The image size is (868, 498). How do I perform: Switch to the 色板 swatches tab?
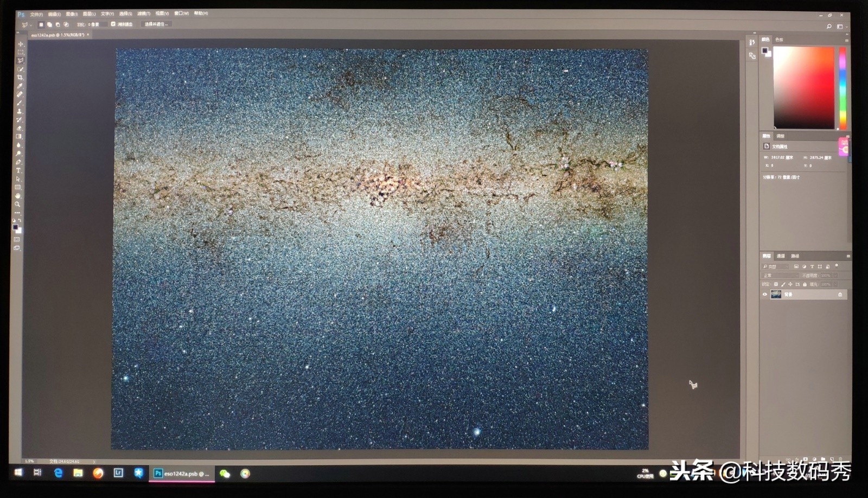tap(780, 40)
